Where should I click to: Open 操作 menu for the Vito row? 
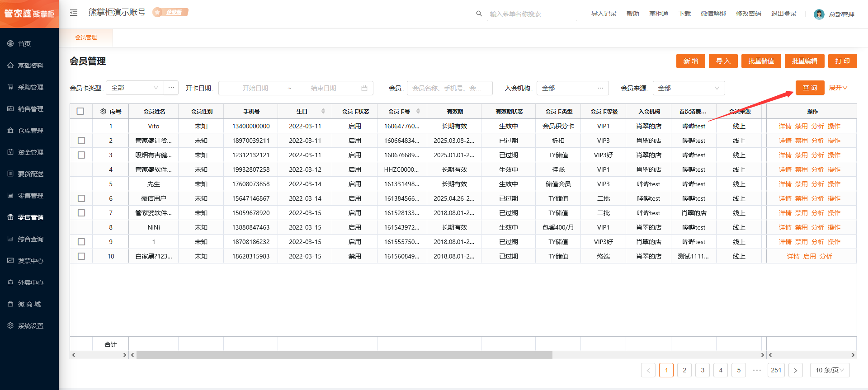pyautogui.click(x=834, y=126)
